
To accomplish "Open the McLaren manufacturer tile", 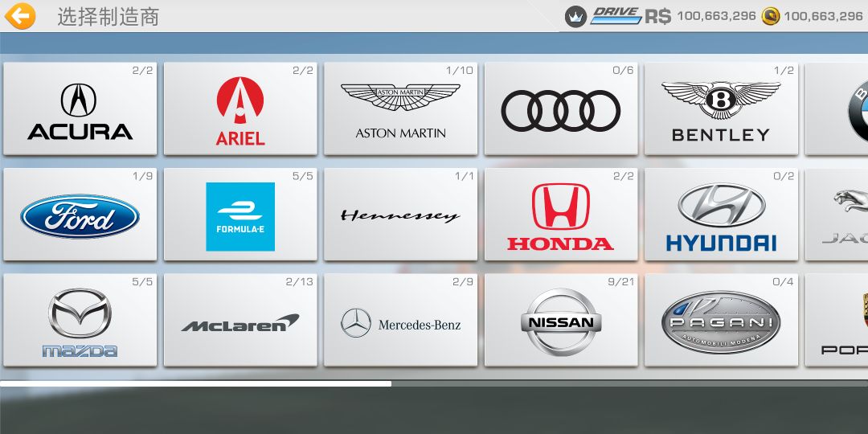I will pos(240,320).
